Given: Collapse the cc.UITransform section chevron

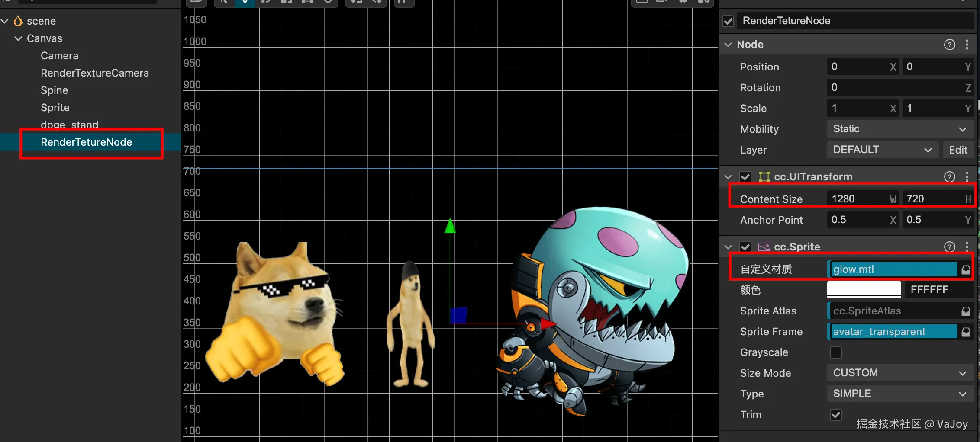Looking at the screenshot, I should 728,176.
